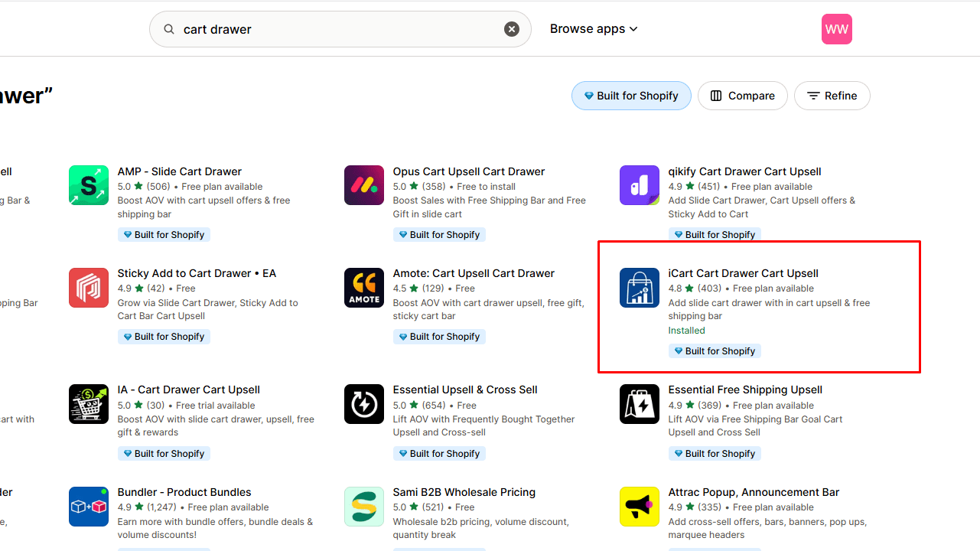Open the Attrac Popup app icon
980x551 pixels.
click(x=640, y=507)
